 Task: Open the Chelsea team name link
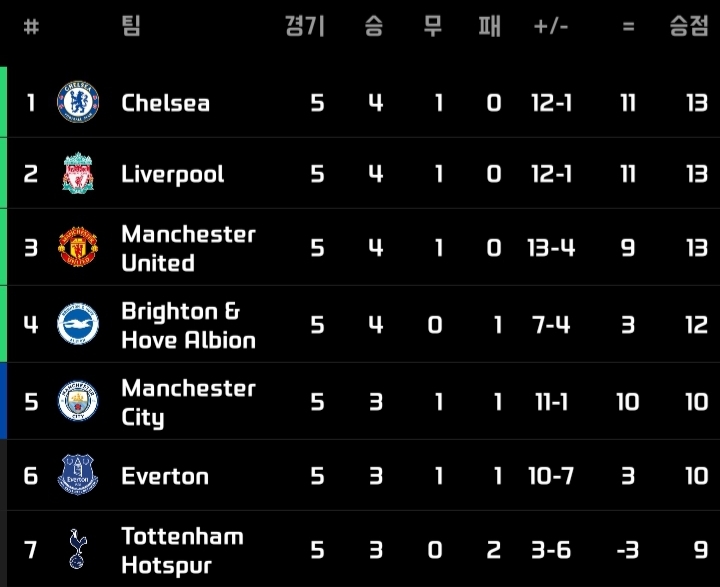click(x=165, y=103)
